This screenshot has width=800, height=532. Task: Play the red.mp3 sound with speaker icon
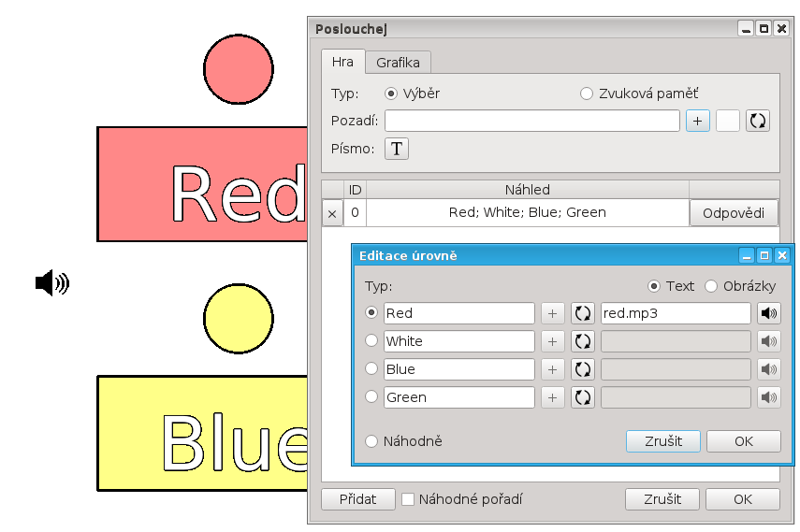[769, 313]
